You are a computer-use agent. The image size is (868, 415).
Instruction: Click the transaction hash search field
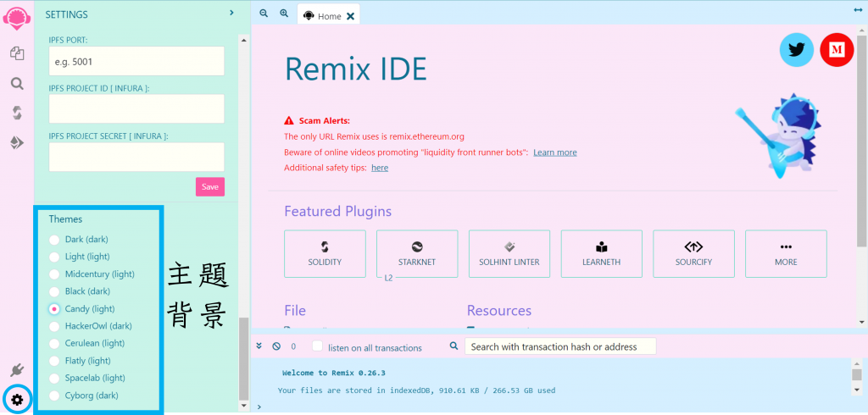tap(560, 346)
